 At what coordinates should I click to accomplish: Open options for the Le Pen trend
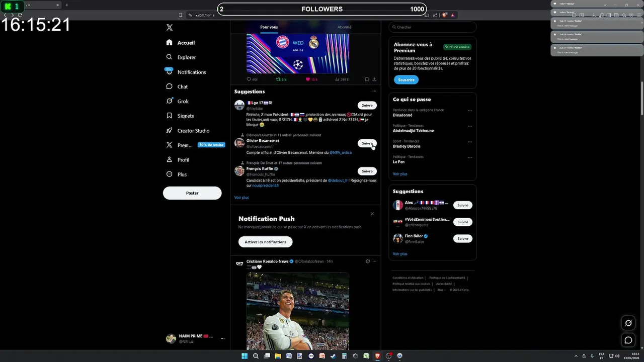[470, 157]
